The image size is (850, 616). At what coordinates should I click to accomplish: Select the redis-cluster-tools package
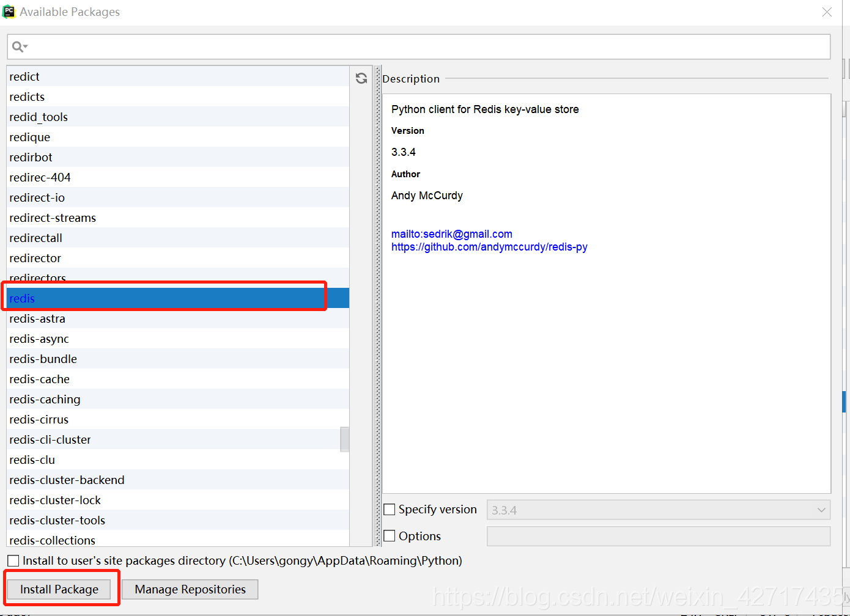(x=178, y=520)
